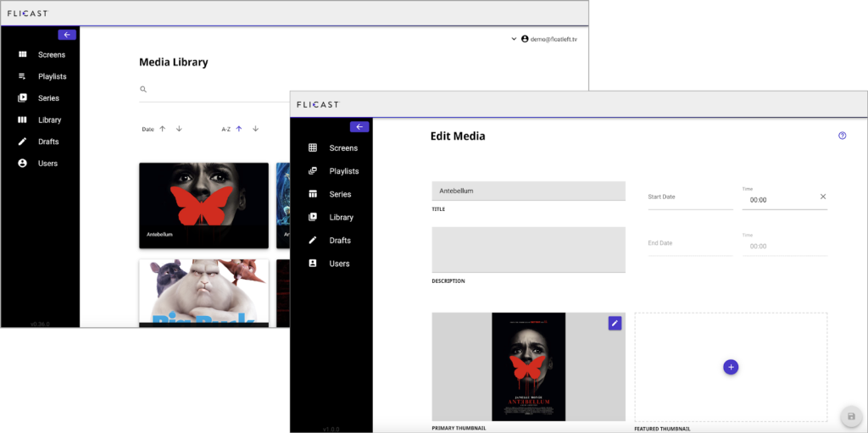
Task: Click the account avatar icon beside demo email
Action: (525, 39)
